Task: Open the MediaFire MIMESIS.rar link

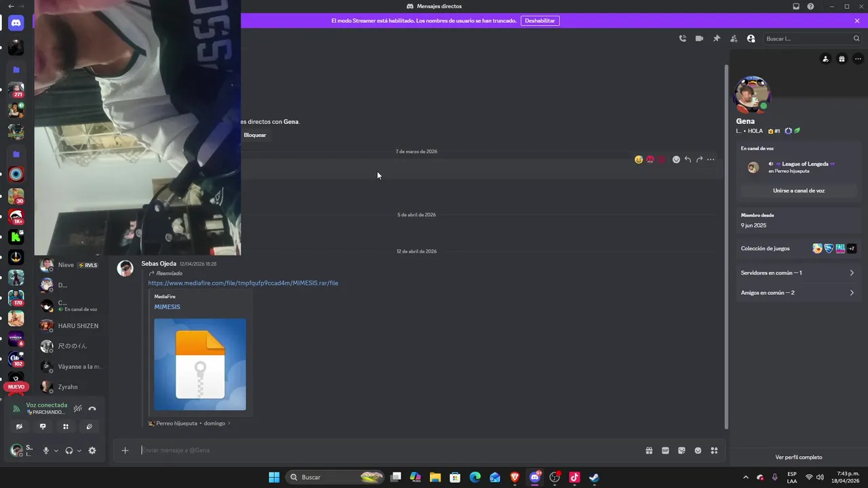Action: [243, 283]
